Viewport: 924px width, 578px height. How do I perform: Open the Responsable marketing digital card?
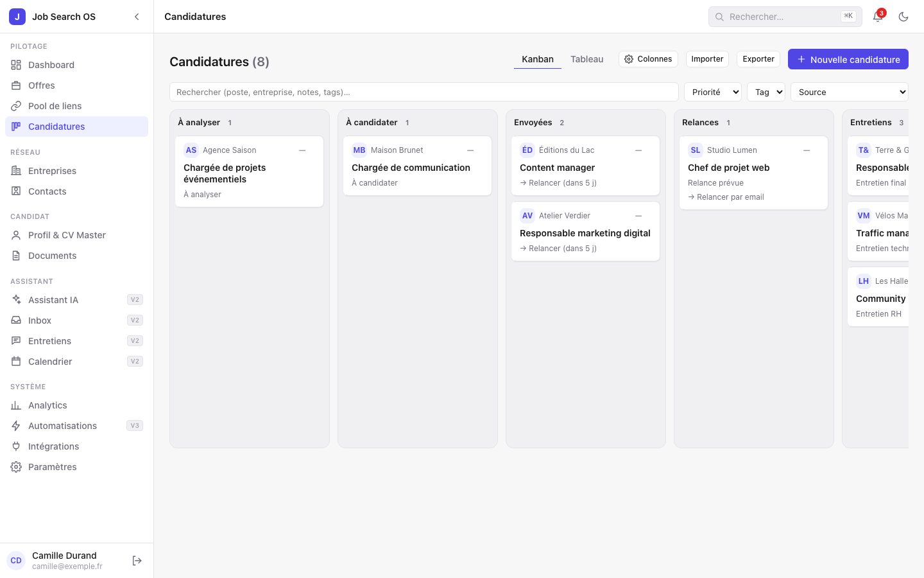585,231
